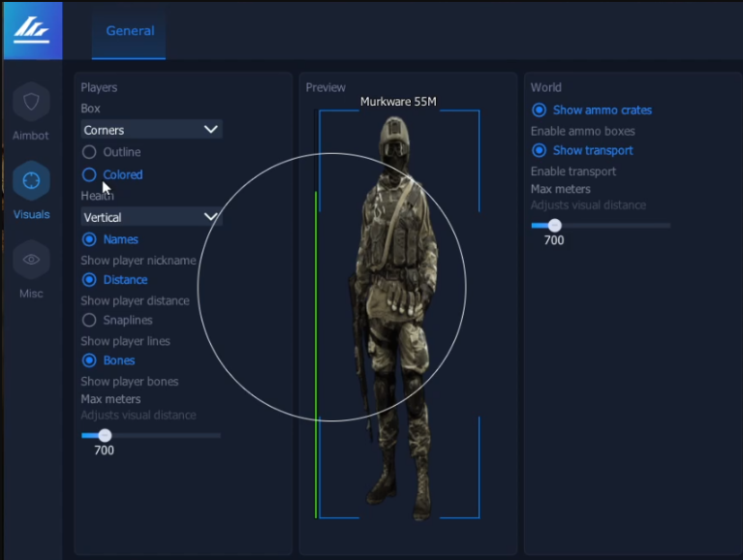Click the Preview panel heading
This screenshot has width=743, height=560.
point(325,87)
